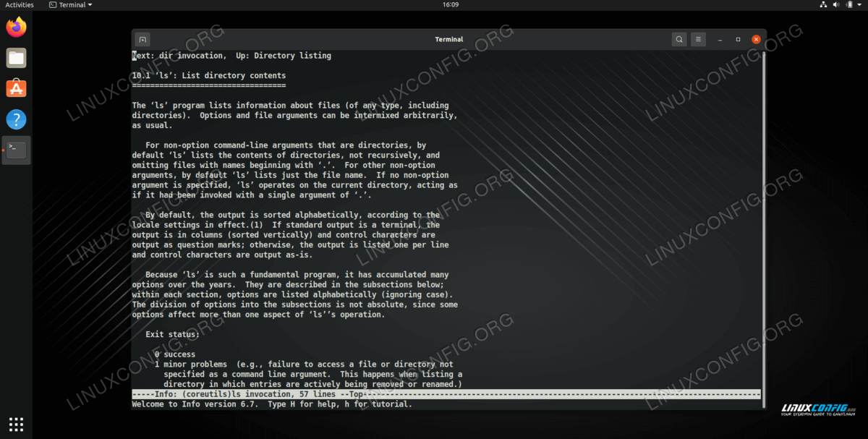Open the Terminal app menu dropdown
This screenshot has width=868, height=439.
[71, 5]
